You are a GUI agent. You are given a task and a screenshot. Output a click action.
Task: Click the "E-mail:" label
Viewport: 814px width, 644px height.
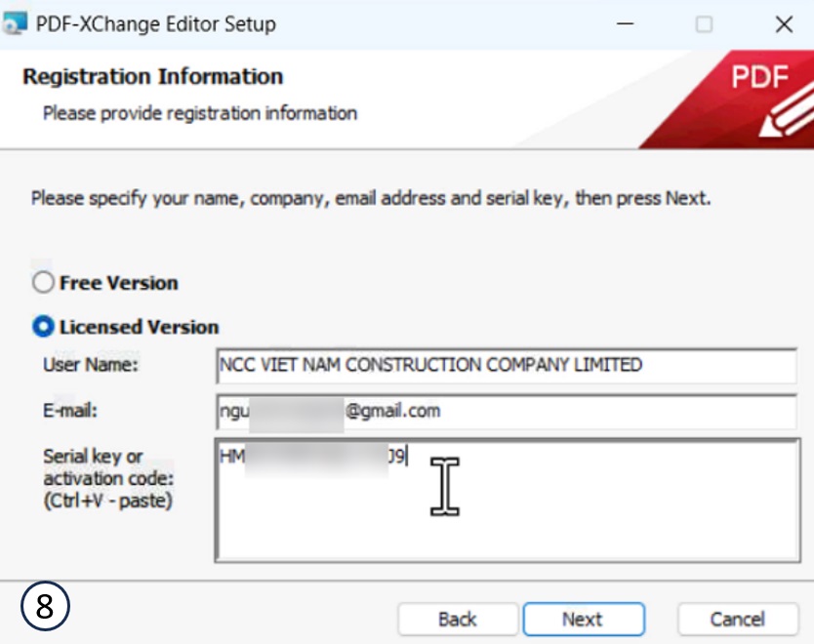click(x=72, y=411)
